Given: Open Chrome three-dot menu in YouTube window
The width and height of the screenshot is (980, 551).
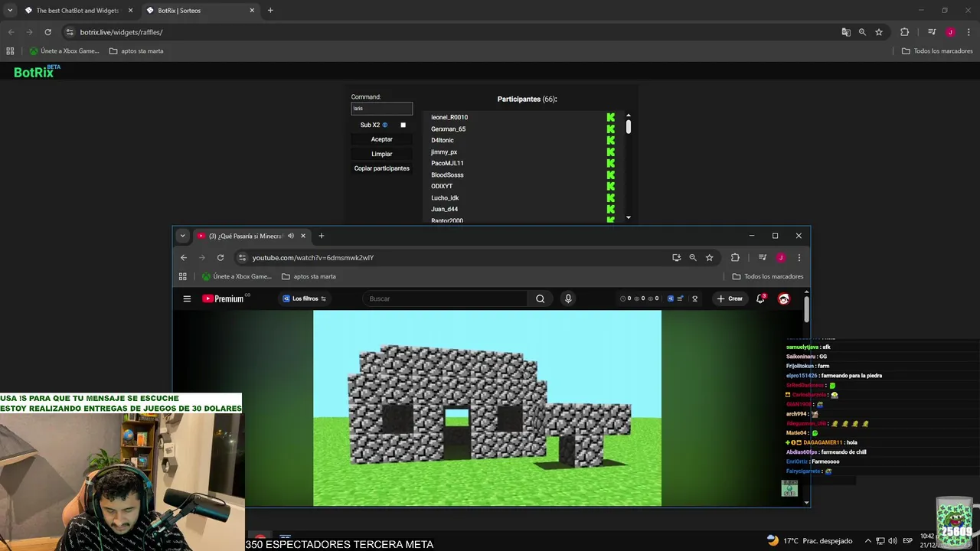Looking at the screenshot, I should [799, 258].
